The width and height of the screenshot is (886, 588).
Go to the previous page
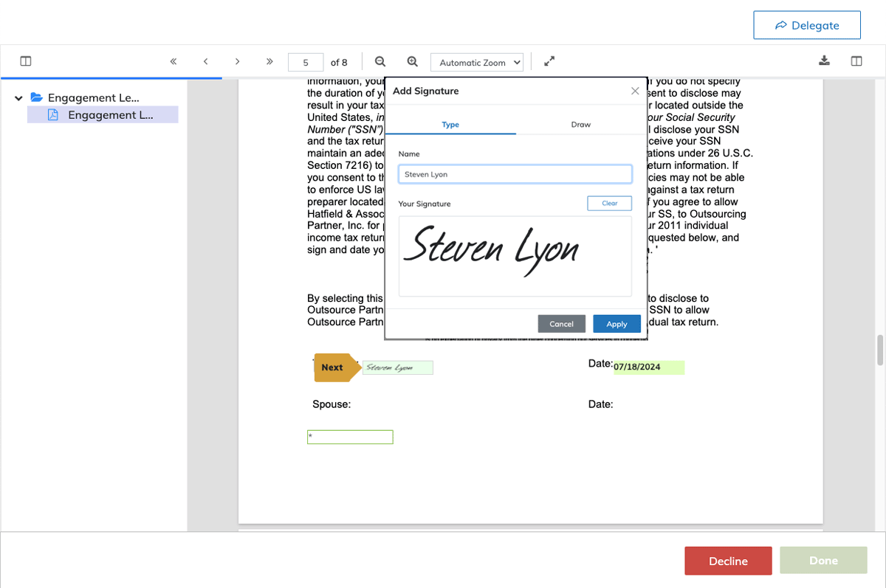(205, 62)
